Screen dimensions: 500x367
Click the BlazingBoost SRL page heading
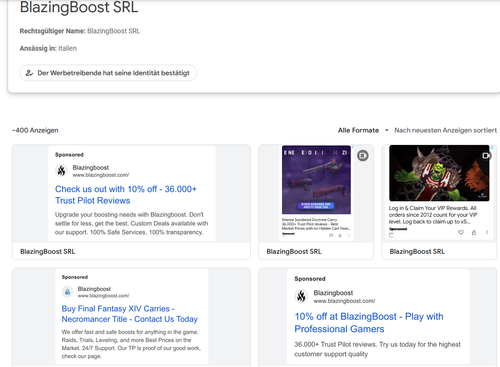(79, 7)
